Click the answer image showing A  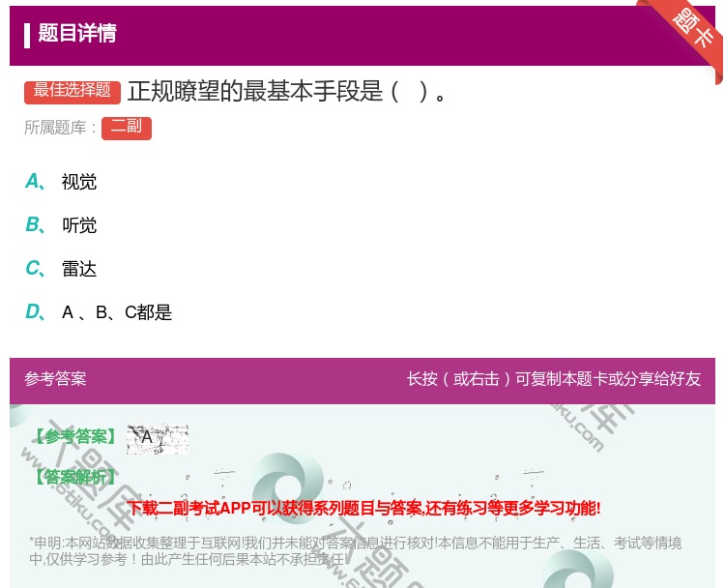tap(158, 438)
